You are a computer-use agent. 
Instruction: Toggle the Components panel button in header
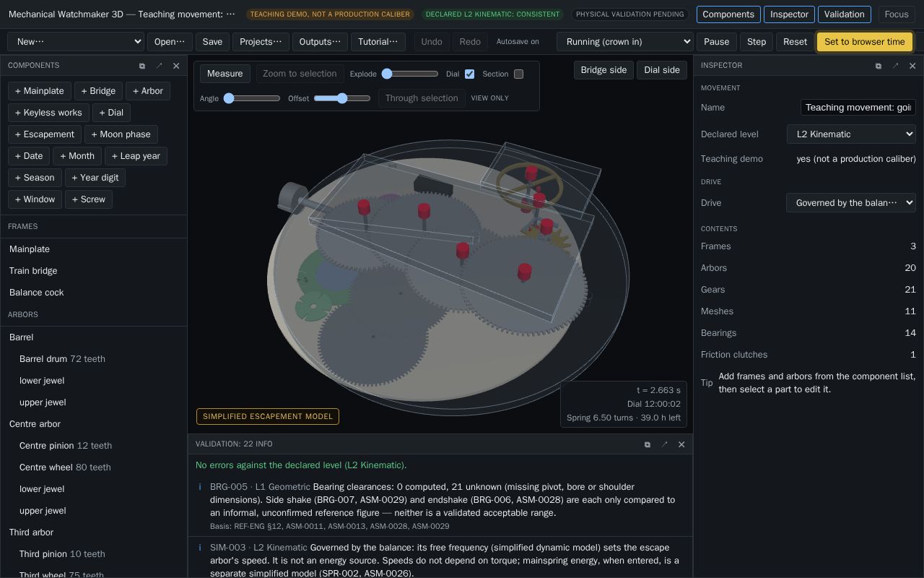(x=728, y=14)
